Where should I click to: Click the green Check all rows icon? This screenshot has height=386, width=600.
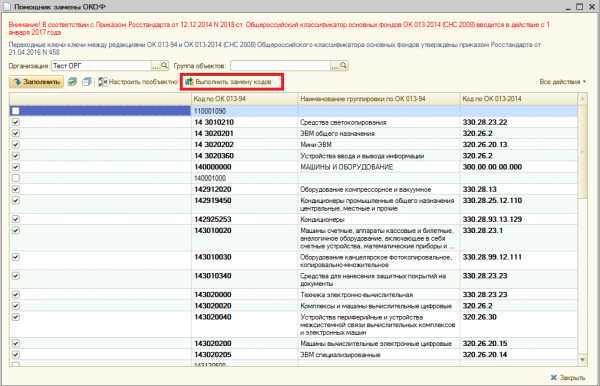point(72,81)
